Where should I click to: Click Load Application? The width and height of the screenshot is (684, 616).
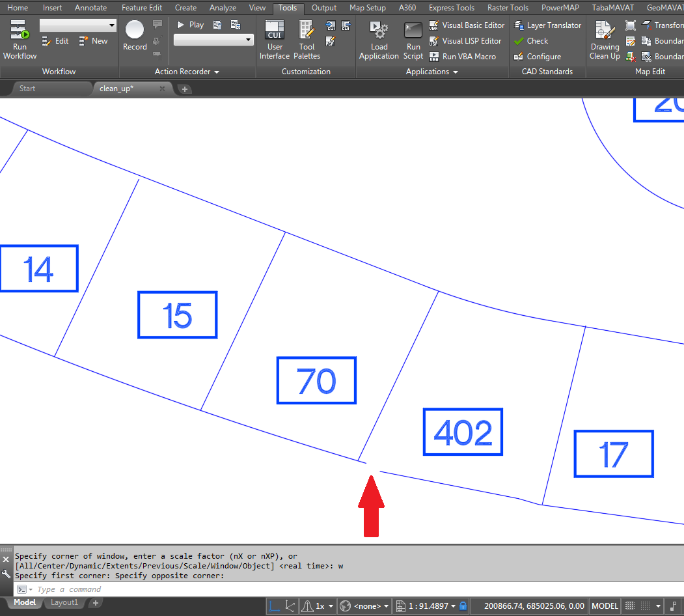point(379,40)
